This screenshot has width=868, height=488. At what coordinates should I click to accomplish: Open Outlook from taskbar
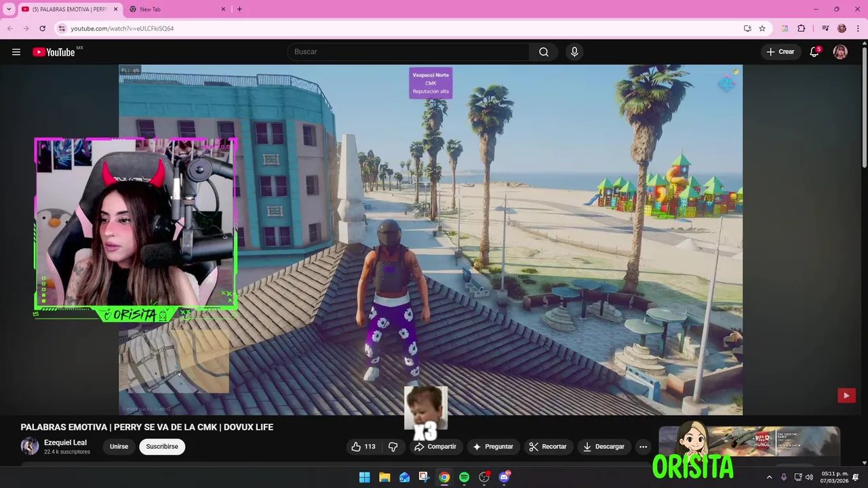coord(404,477)
